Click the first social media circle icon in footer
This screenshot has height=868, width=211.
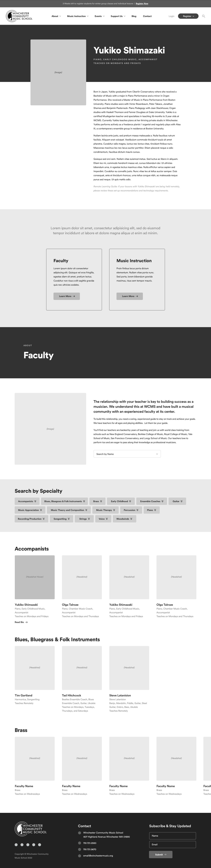(16, 844)
